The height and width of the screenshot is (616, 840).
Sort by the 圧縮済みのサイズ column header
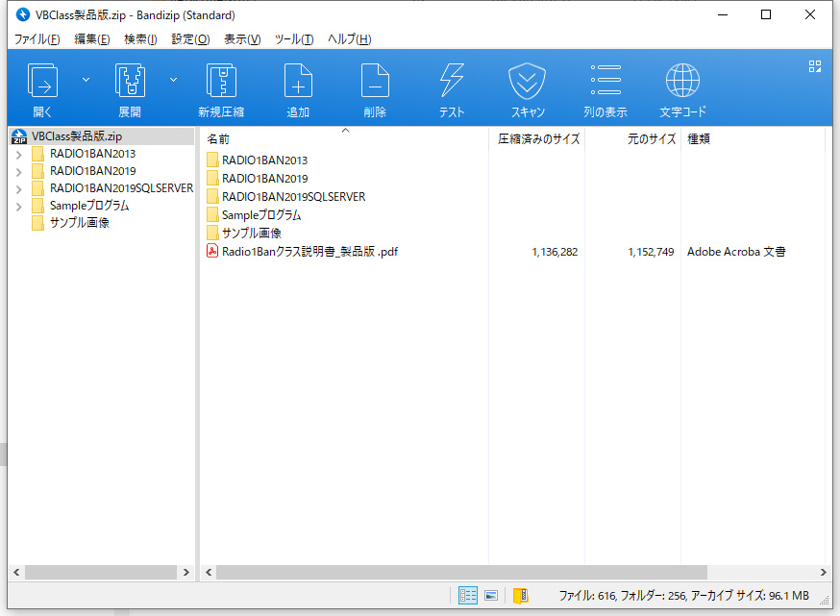(x=539, y=139)
